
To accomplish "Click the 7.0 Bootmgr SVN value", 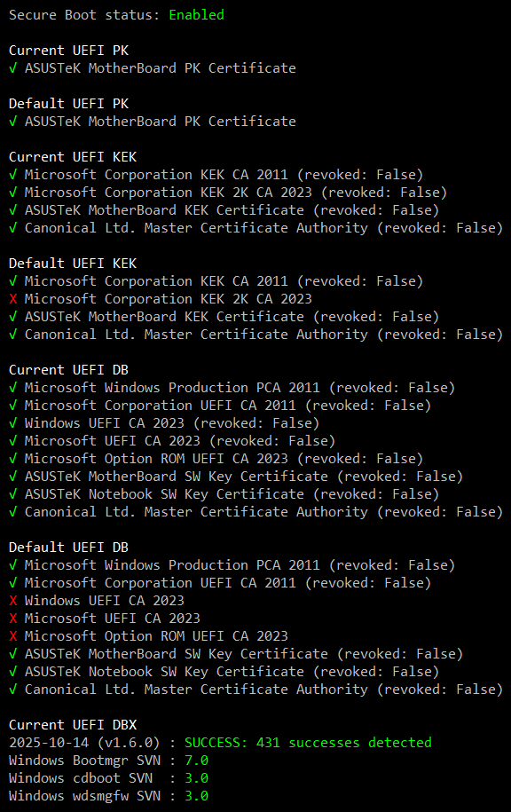I will click(x=197, y=761).
